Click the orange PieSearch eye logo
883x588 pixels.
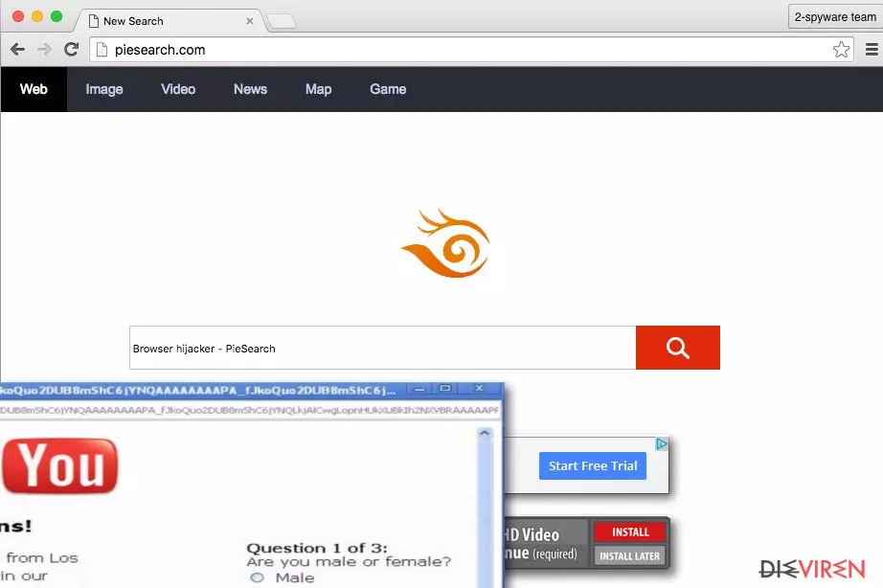coord(445,242)
